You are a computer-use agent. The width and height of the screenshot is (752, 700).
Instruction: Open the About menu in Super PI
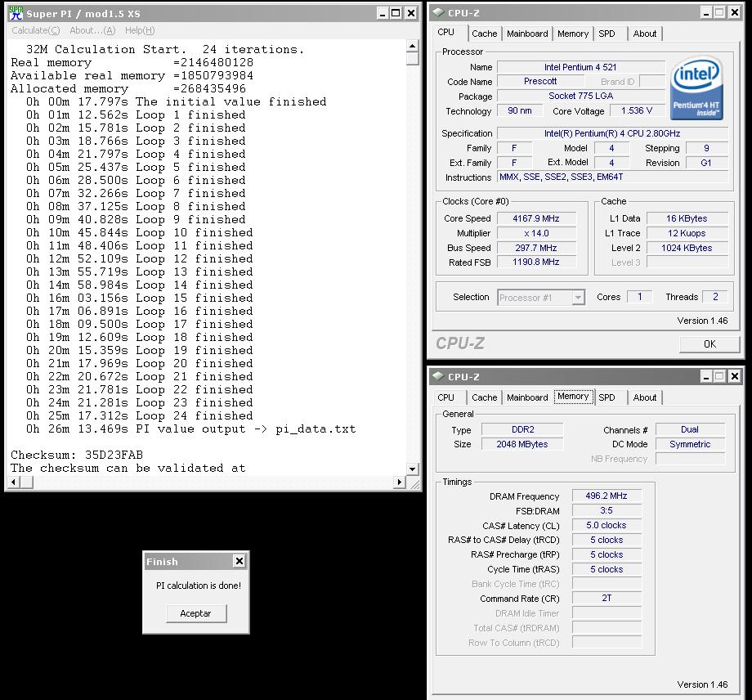(x=92, y=30)
